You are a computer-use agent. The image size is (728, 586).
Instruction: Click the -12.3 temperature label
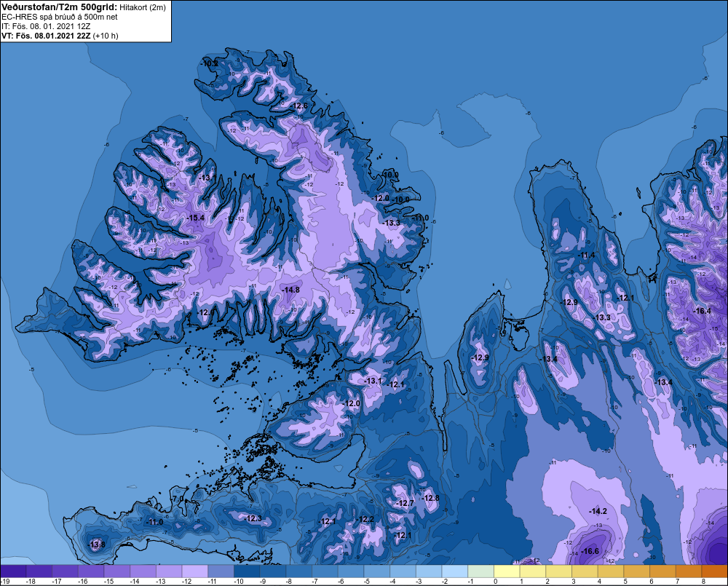click(x=253, y=518)
